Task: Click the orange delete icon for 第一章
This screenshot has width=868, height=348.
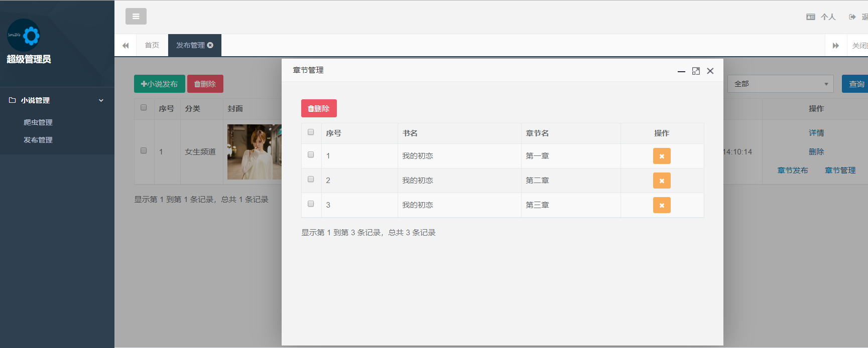Action: coord(661,156)
